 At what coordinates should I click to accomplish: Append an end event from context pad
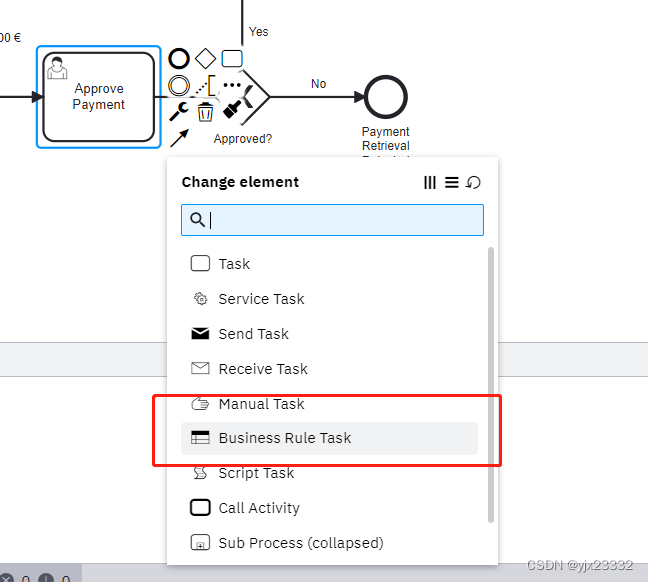point(180,59)
